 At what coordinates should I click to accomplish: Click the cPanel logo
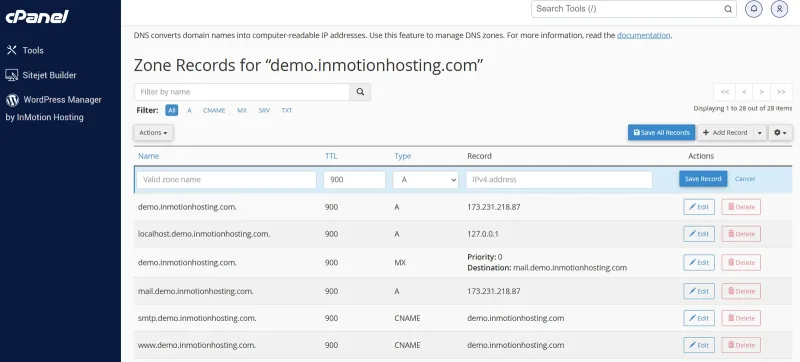coord(37,16)
